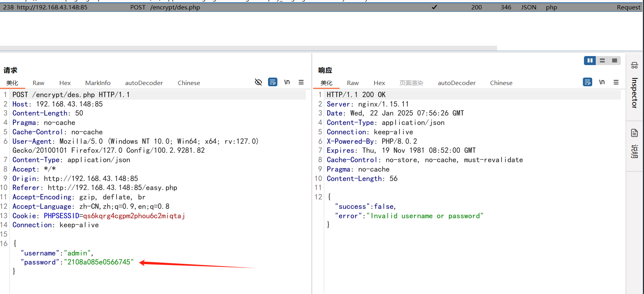Select side-by-side layout icon
Image resolution: width=644 pixels, height=294 pixels.
point(590,60)
